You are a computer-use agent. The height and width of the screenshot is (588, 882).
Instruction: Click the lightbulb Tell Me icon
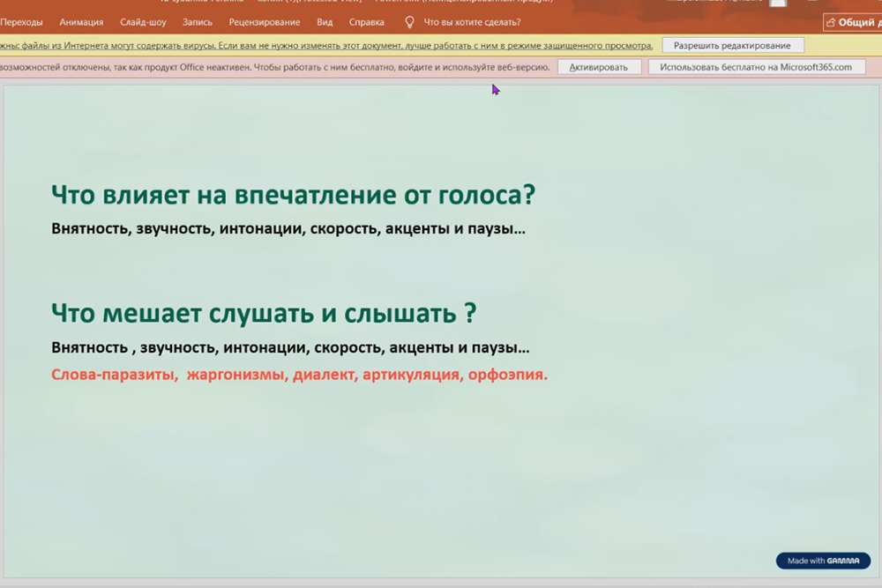[x=409, y=22]
